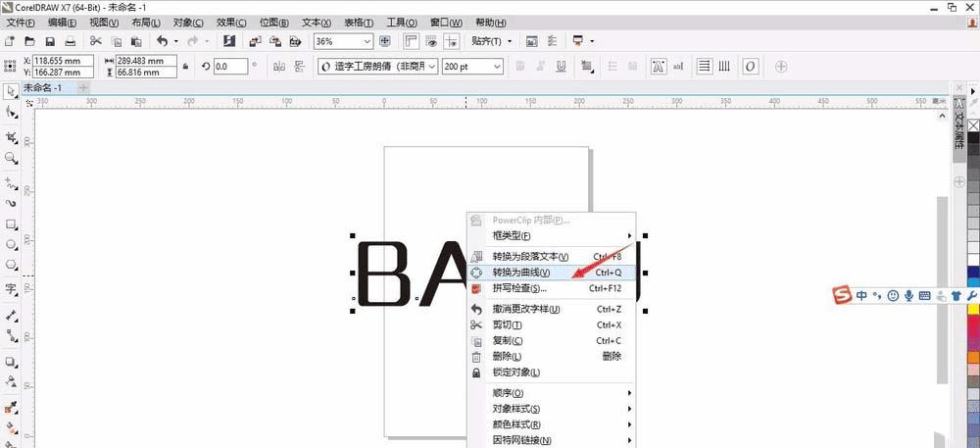The width and height of the screenshot is (980, 448).
Task: Toggle horizontal text direction
Action: click(x=705, y=66)
